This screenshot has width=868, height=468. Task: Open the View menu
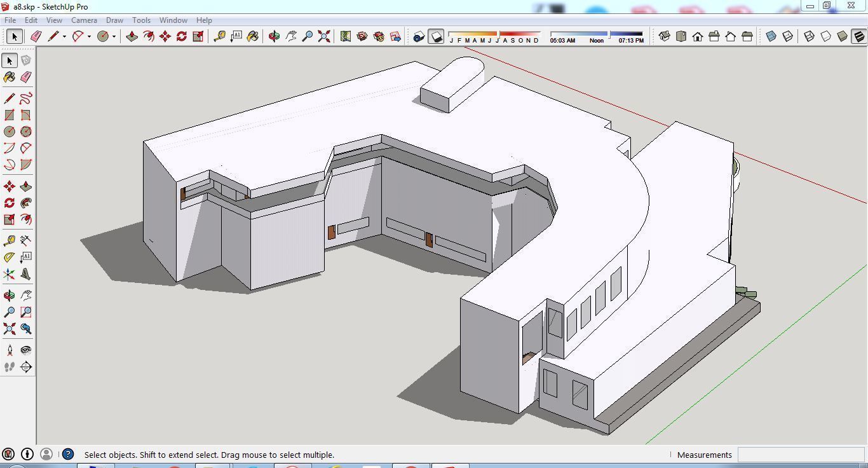point(54,20)
